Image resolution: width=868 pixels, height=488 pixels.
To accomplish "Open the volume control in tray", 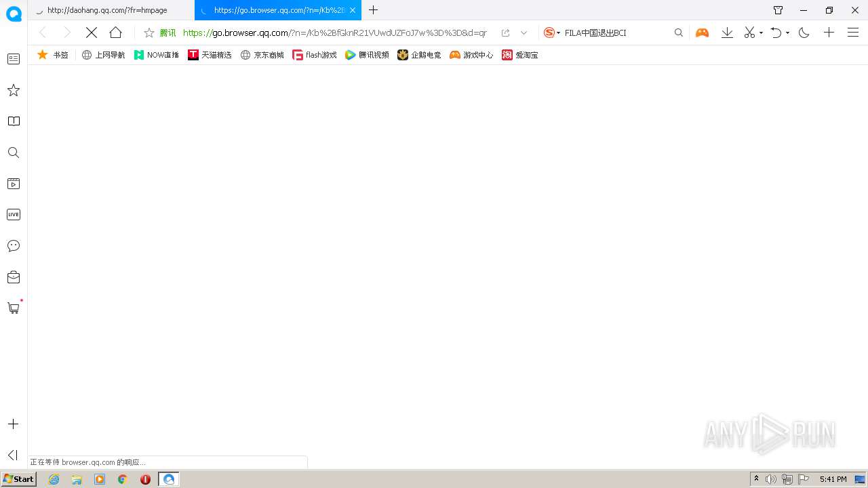I will pos(771,479).
